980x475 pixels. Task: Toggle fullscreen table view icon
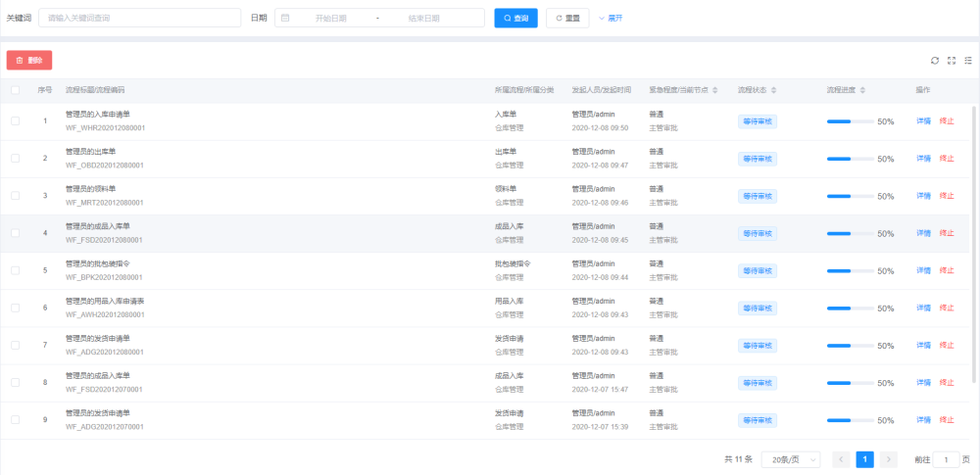[952, 61]
